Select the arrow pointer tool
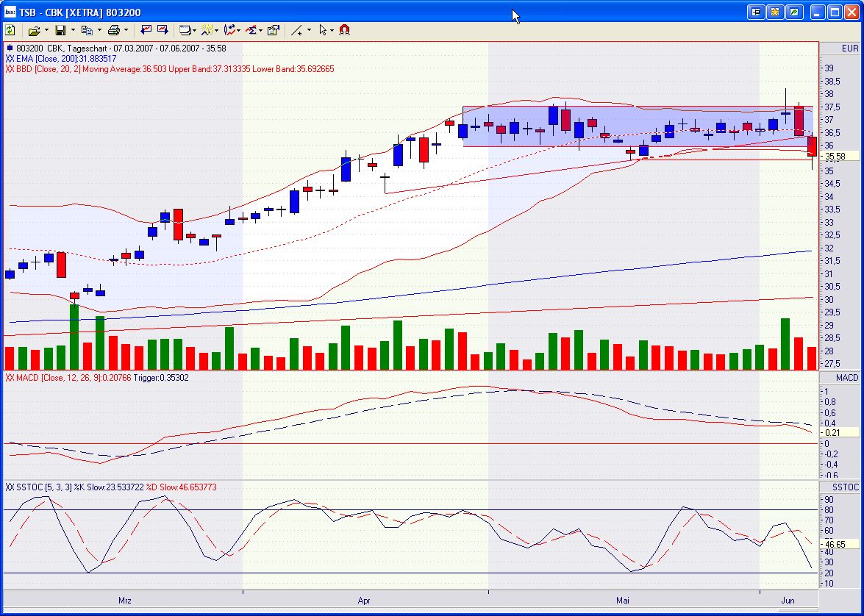The image size is (864, 616). click(323, 30)
